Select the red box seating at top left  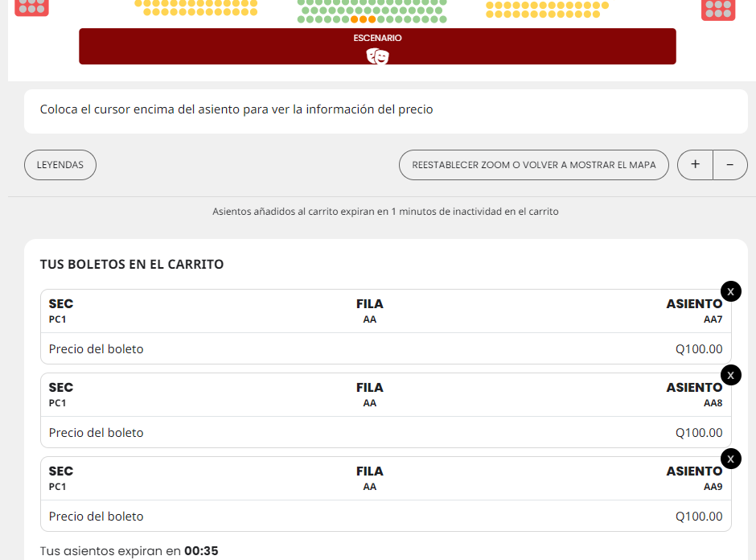click(x=32, y=7)
